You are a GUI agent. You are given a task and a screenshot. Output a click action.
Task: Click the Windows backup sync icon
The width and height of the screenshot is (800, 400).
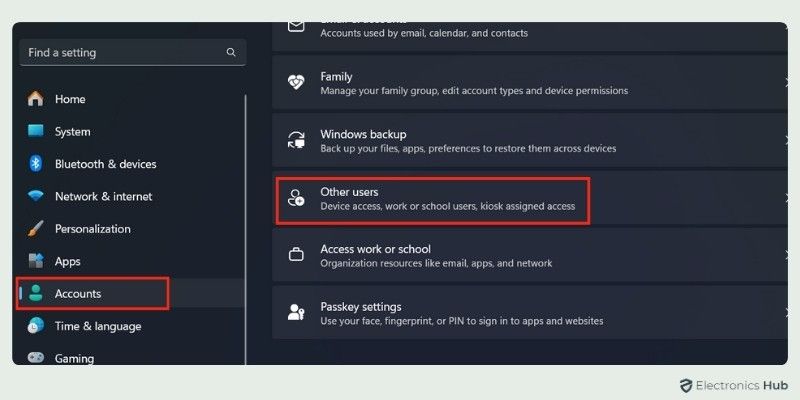pyautogui.click(x=296, y=140)
